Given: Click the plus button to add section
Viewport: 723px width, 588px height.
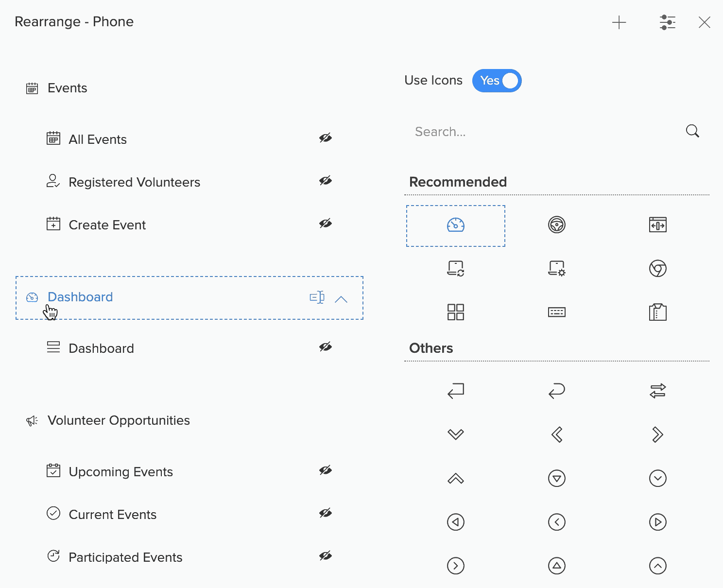Looking at the screenshot, I should 619,22.
